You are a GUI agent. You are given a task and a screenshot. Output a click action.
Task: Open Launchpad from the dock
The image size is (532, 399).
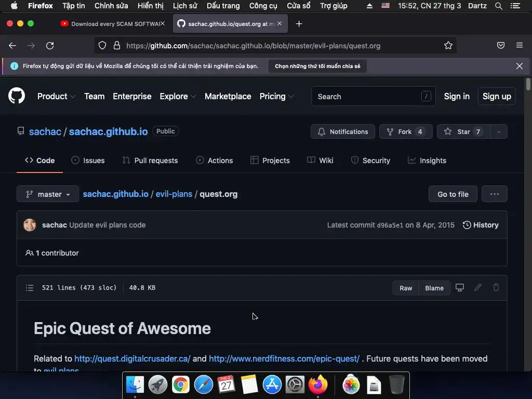158,385
